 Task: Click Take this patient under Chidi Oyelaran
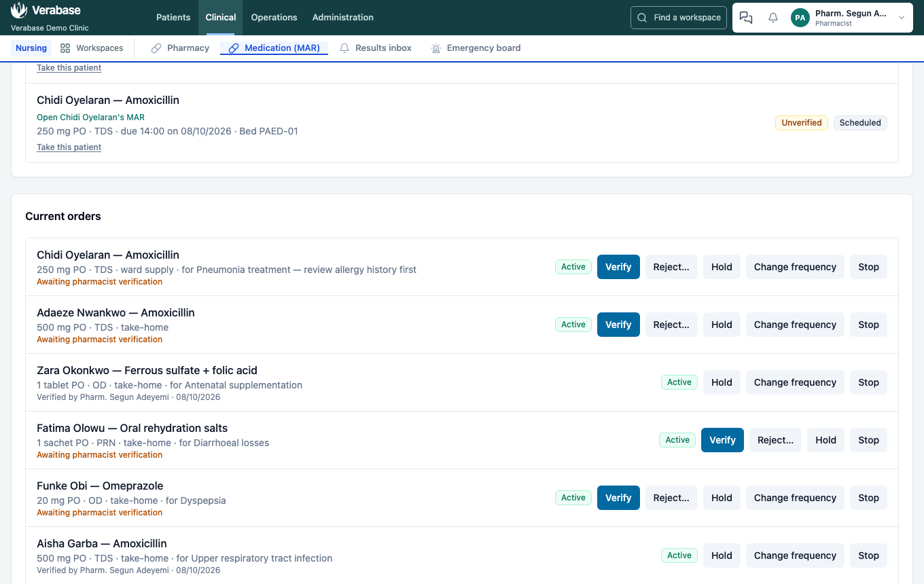69,147
